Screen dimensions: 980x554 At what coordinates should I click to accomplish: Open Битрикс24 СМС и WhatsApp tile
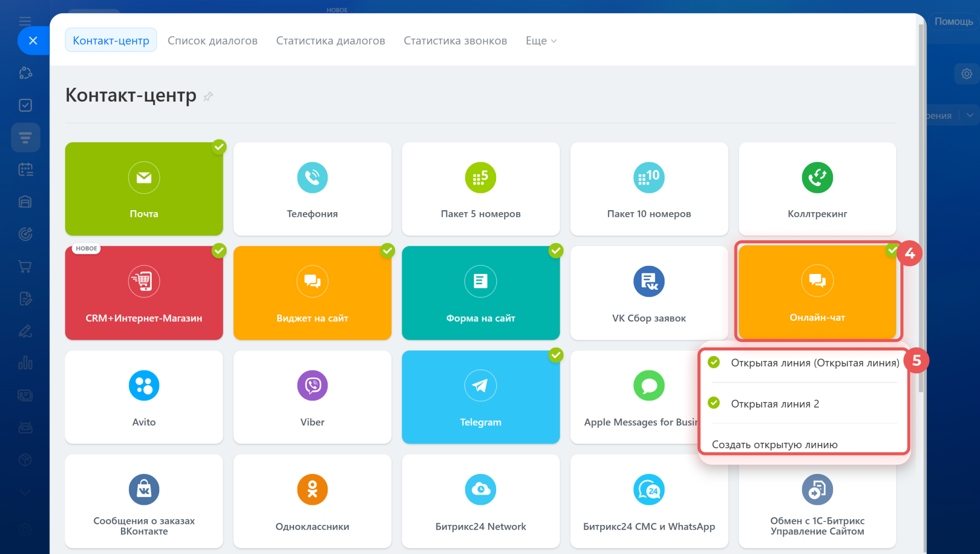click(x=649, y=501)
